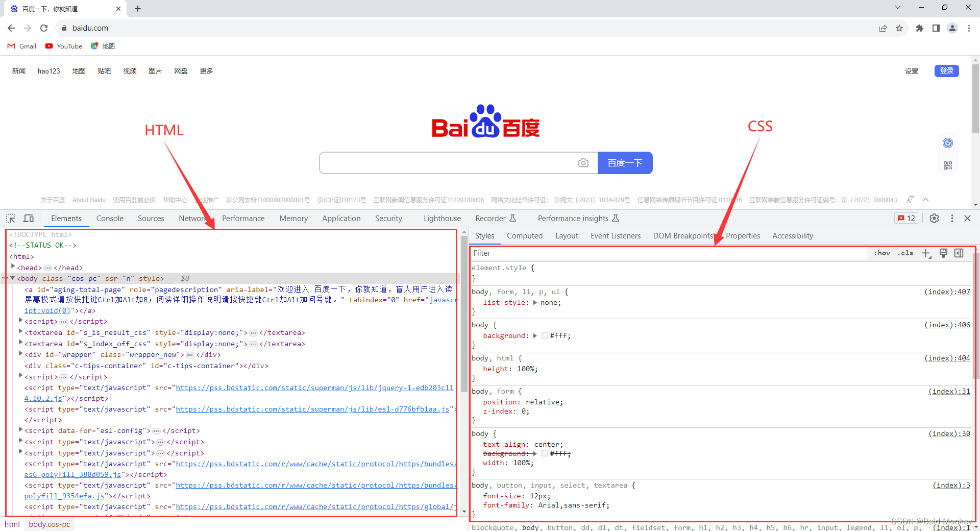
Task: Open Chrome's three-dot menu
Action: coord(969,28)
